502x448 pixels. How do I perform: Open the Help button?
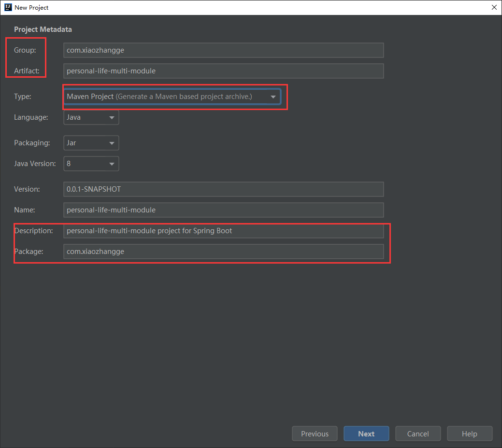(x=469, y=434)
